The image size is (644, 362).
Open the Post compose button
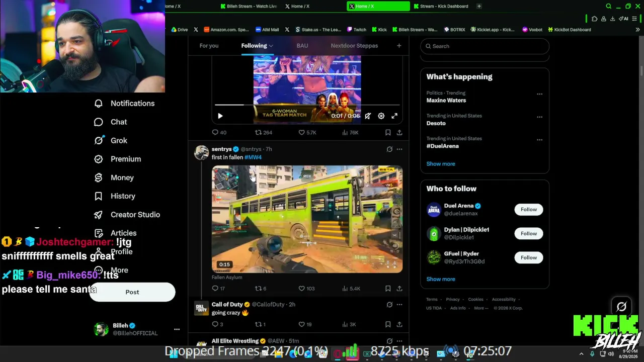pyautogui.click(x=132, y=292)
